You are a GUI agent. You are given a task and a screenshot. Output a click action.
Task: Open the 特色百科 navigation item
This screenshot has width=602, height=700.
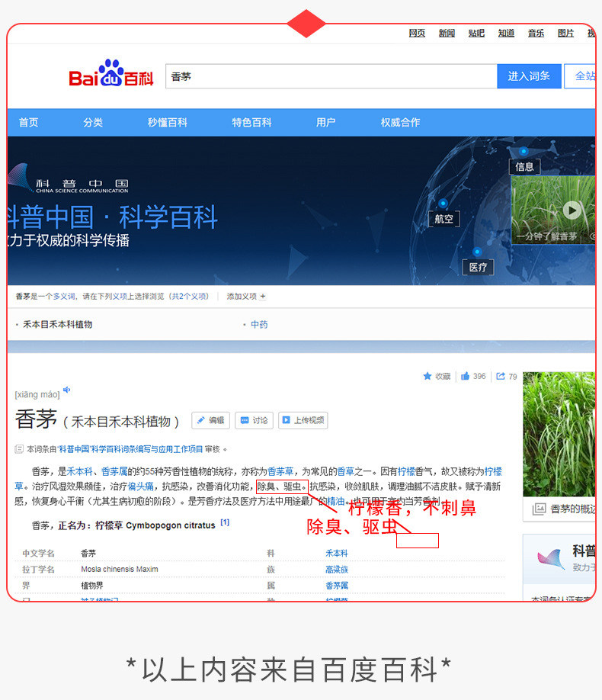[251, 122]
